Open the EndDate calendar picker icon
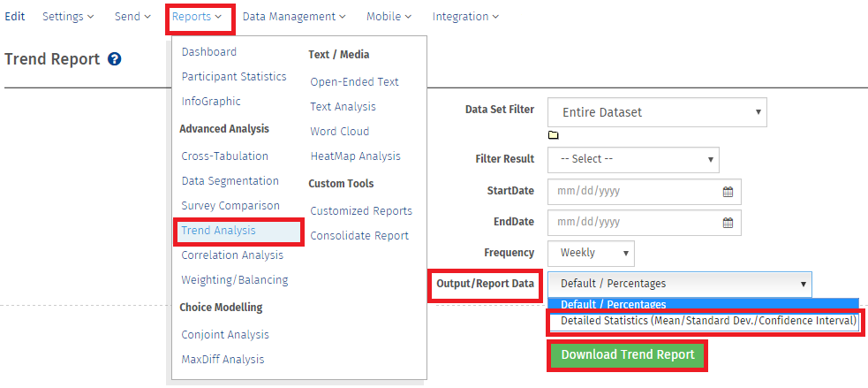The width and height of the screenshot is (868, 388). [x=728, y=223]
